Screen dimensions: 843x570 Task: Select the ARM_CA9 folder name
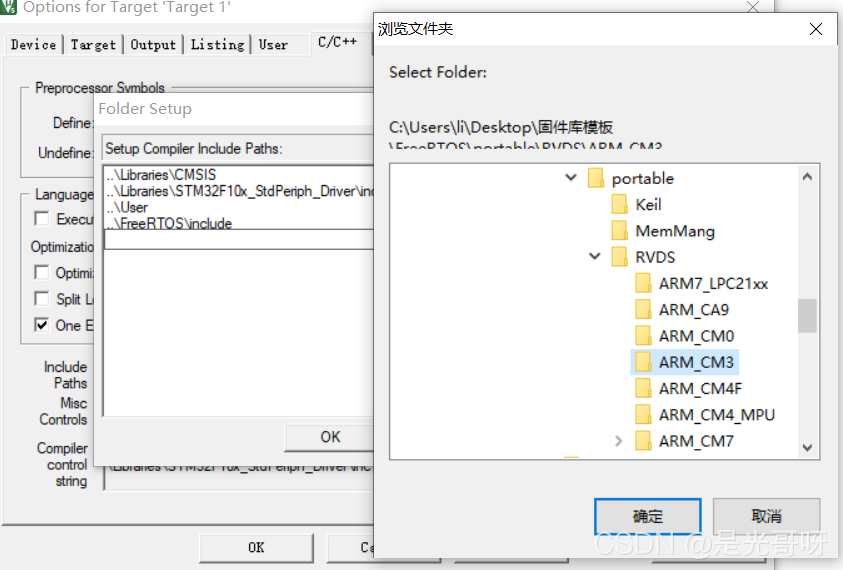694,310
